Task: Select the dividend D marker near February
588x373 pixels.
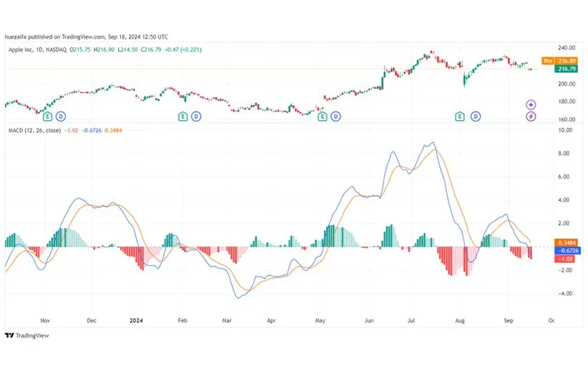Action: click(x=195, y=115)
